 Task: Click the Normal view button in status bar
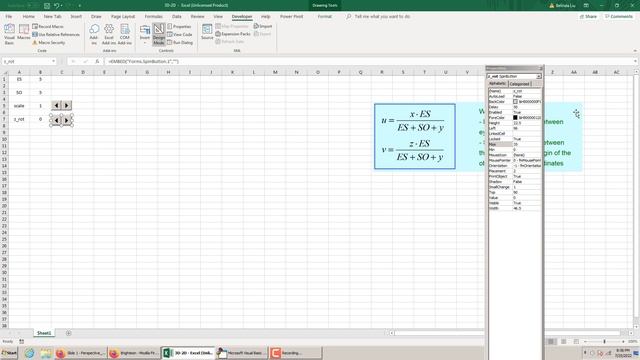click(551, 341)
